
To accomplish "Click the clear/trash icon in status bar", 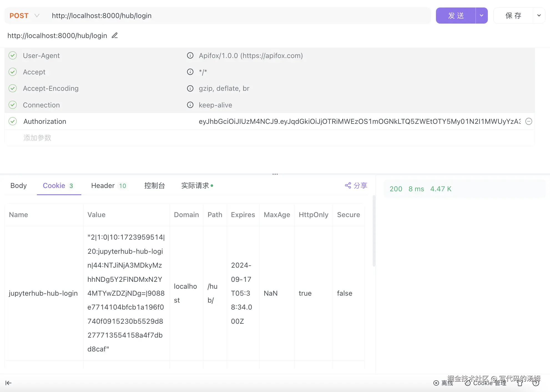I will 520,383.
